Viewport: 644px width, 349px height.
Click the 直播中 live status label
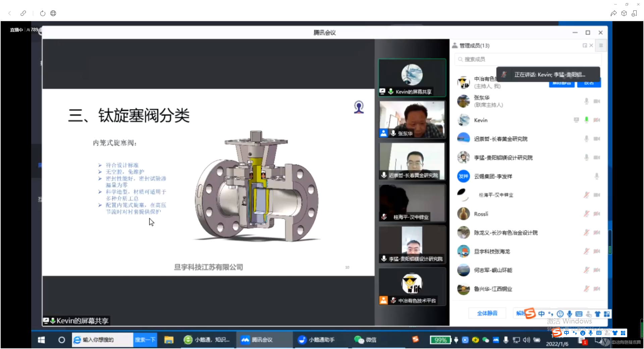coord(16,30)
